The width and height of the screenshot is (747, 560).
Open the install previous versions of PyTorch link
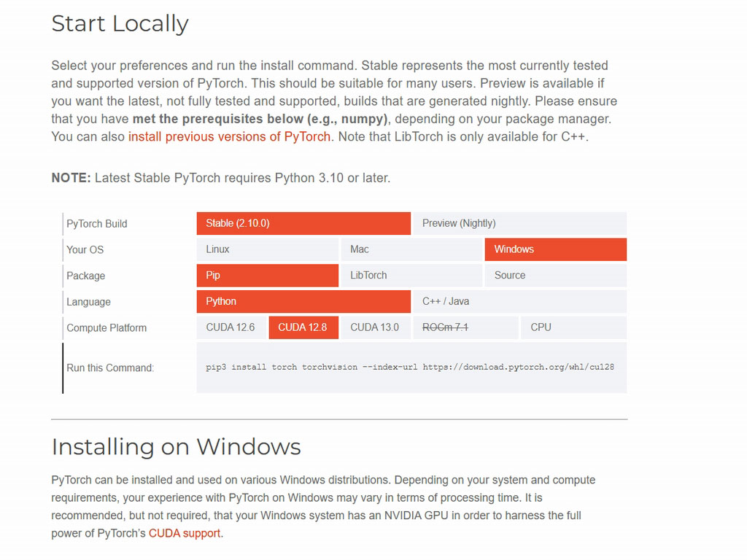[x=229, y=136]
